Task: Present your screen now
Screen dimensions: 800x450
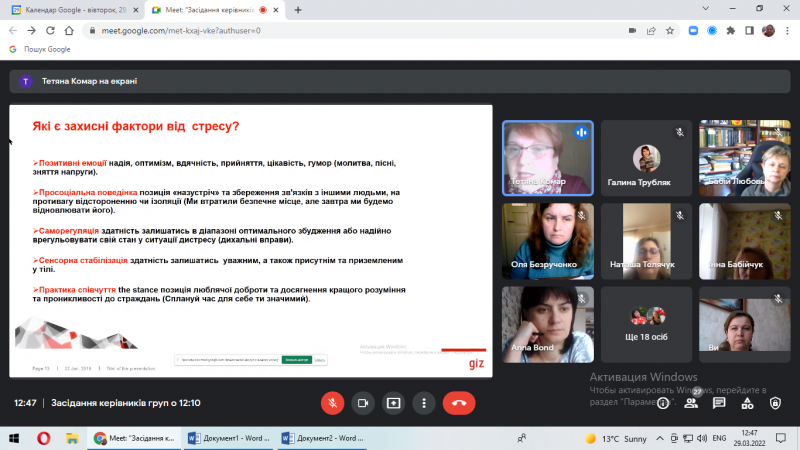Action: 393,403
